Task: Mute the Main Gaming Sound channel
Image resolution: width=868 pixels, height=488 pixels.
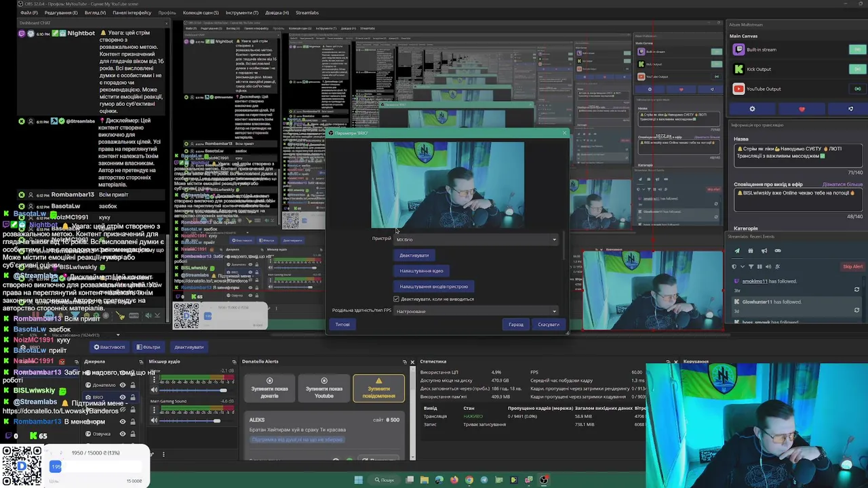Action: 154,421
